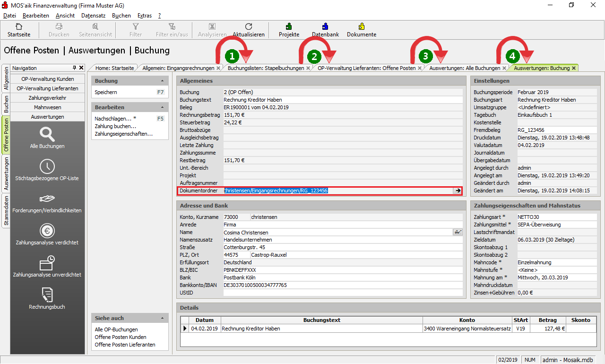Viewport: 605px width, 364px height.
Task: Open the Datenbank toolbar icon
Action: tap(325, 27)
